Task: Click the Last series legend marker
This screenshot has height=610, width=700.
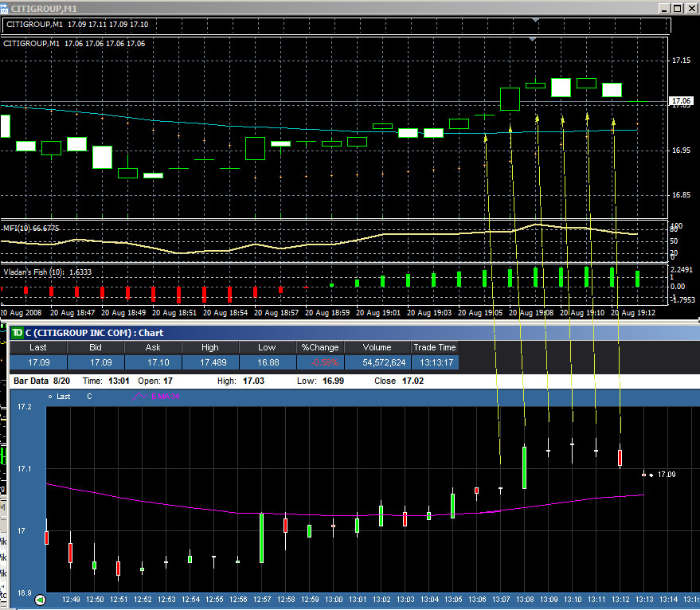Action: [51, 396]
